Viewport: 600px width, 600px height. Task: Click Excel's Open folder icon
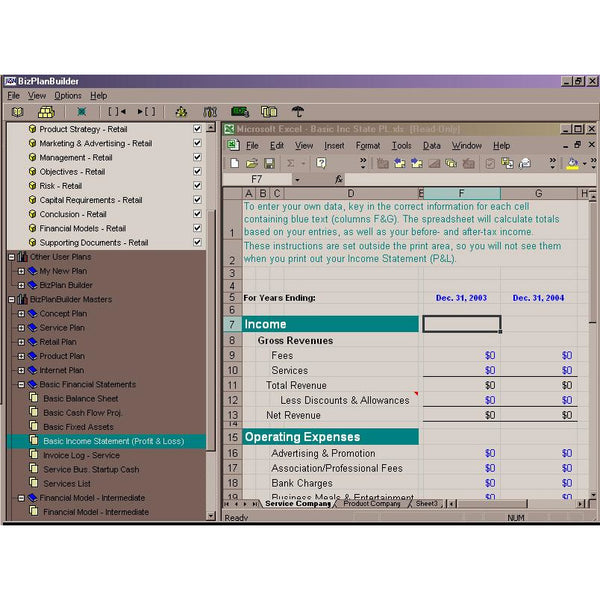click(253, 163)
